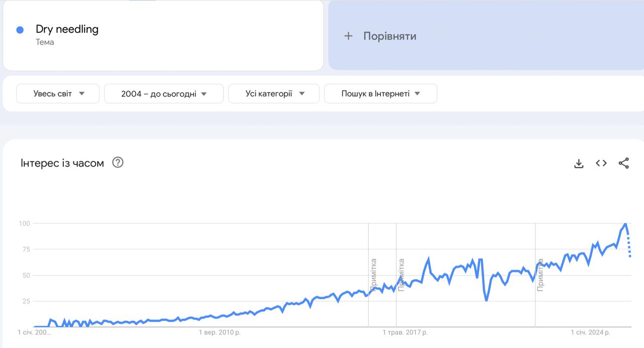
Task: Open the embed code icon
Action: point(601,163)
